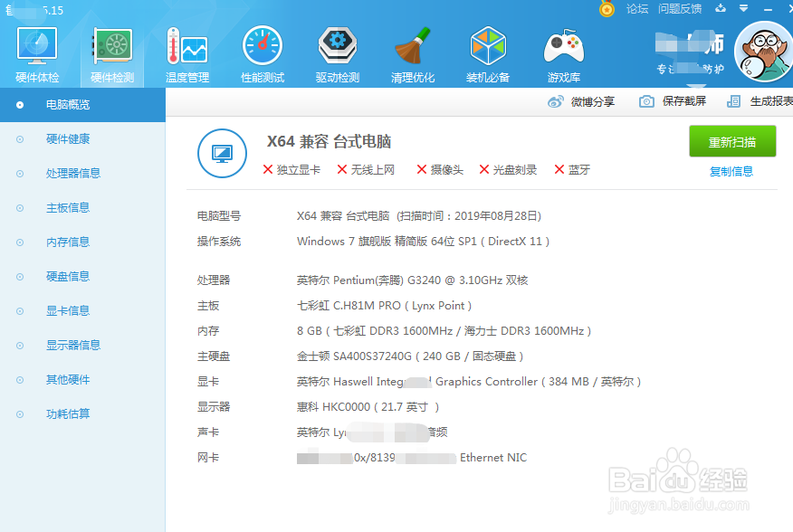Screen dimensions: 793x532
Task: Select 问题反馈 in the title bar
Action: click(x=680, y=9)
